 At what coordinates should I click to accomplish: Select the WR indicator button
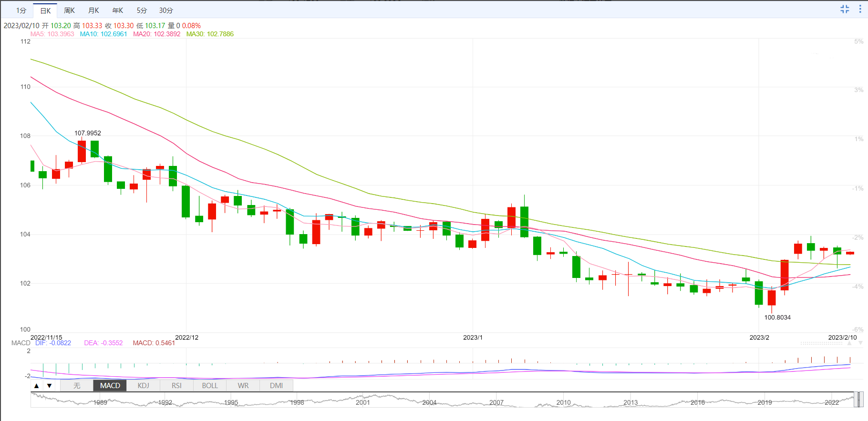[x=243, y=386]
